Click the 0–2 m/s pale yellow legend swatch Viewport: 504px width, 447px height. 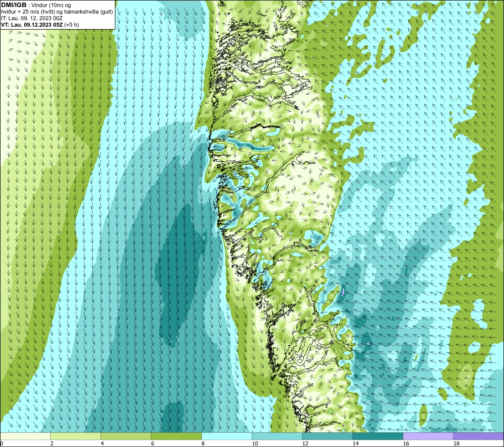tap(25, 436)
